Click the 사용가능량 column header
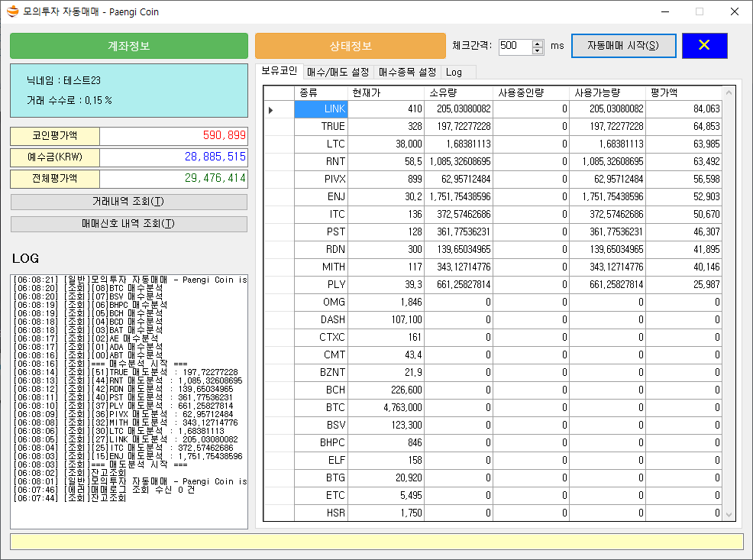The image size is (753, 560). tap(607, 92)
